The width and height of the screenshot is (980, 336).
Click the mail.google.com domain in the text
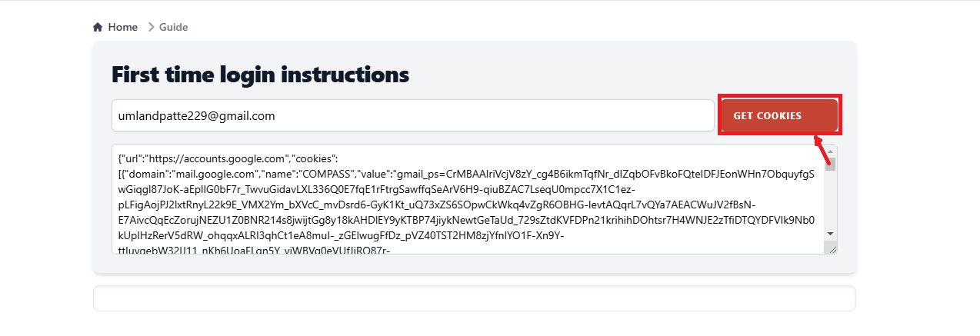click(213, 174)
